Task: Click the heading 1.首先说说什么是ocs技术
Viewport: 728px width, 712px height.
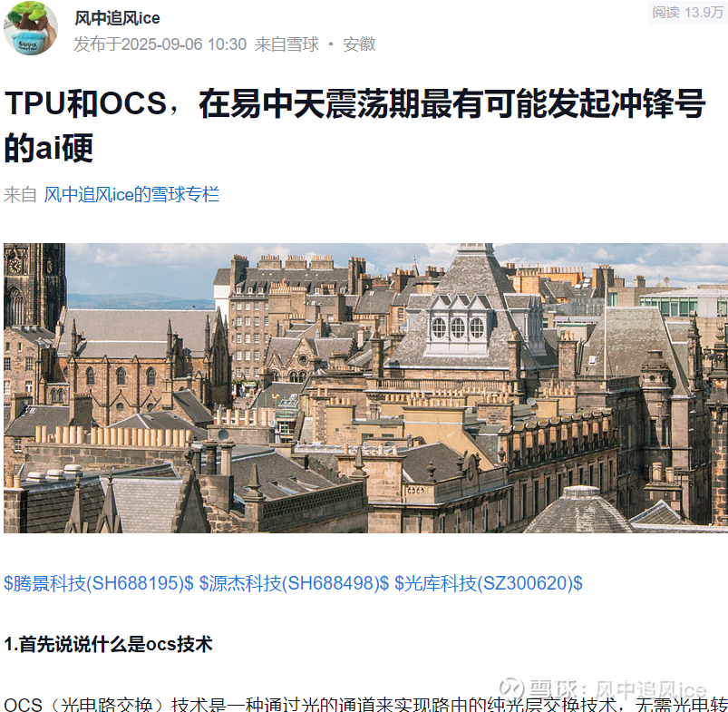Action: point(108,644)
